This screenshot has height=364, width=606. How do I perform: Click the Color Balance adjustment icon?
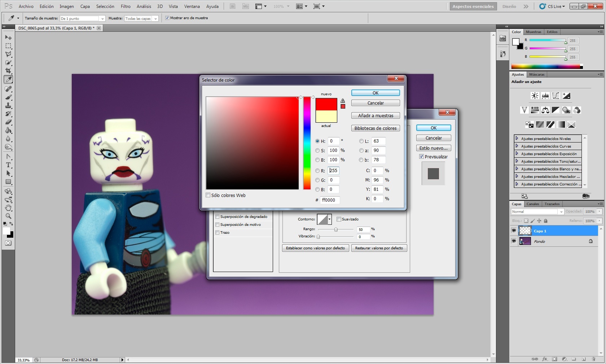(545, 110)
